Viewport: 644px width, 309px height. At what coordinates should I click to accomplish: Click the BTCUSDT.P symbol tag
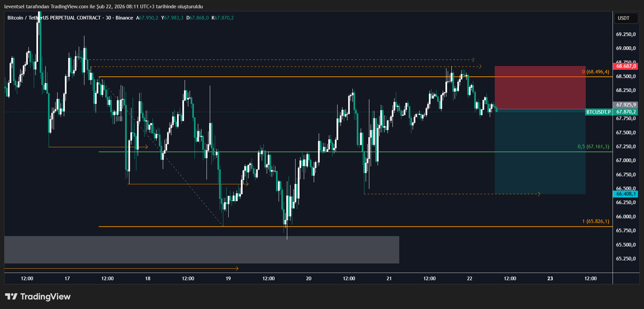[x=599, y=112]
